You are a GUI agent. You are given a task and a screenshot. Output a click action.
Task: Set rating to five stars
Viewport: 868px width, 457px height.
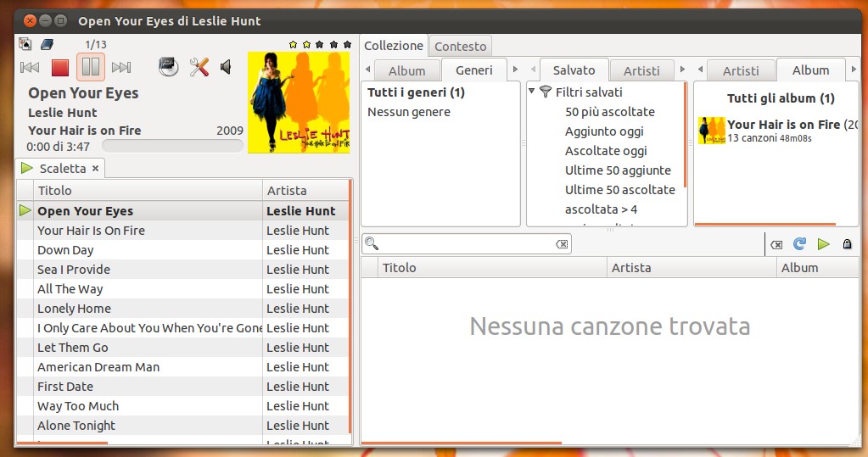point(347,44)
